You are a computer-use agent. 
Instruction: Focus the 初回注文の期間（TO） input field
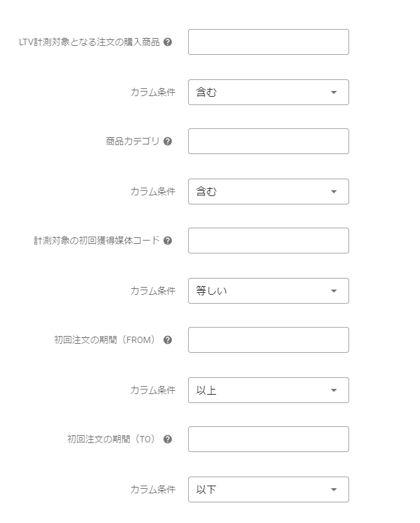click(268, 439)
